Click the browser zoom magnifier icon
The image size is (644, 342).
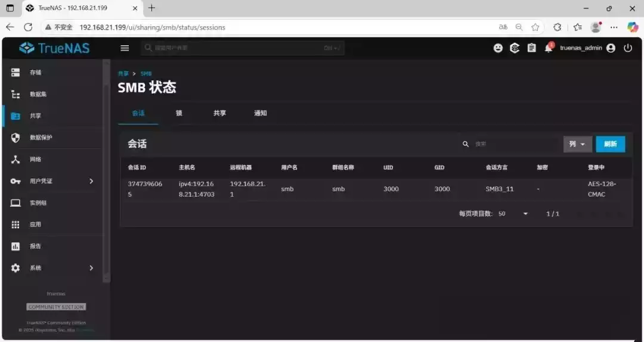[x=519, y=27]
